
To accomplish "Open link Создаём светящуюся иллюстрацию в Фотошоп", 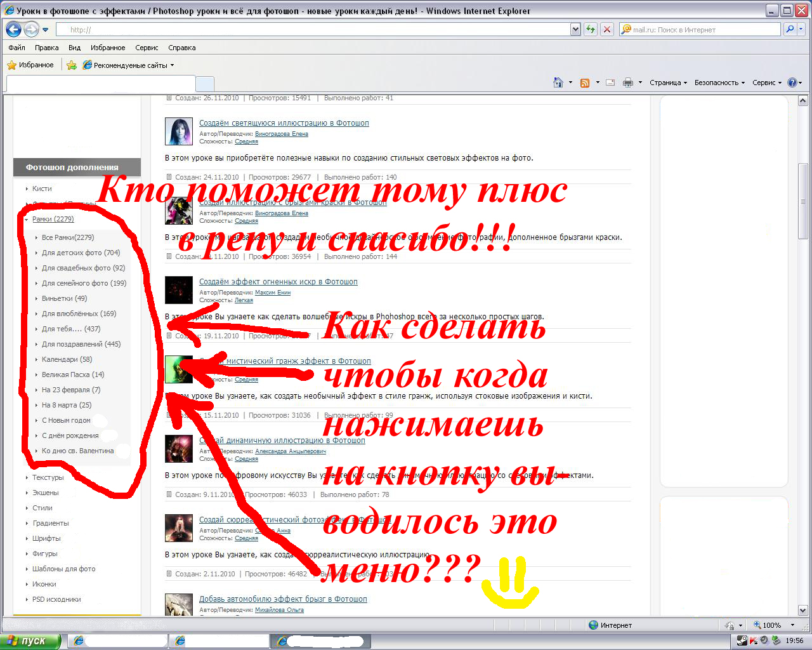I will pos(284,123).
